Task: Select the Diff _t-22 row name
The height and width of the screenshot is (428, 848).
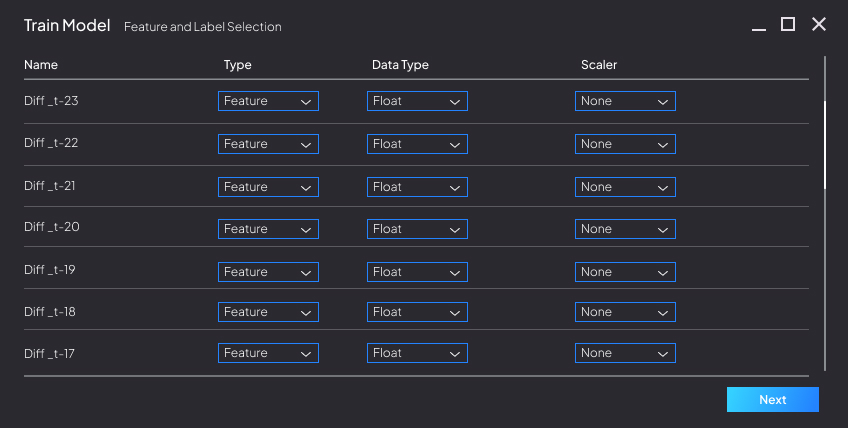Action: 51,143
